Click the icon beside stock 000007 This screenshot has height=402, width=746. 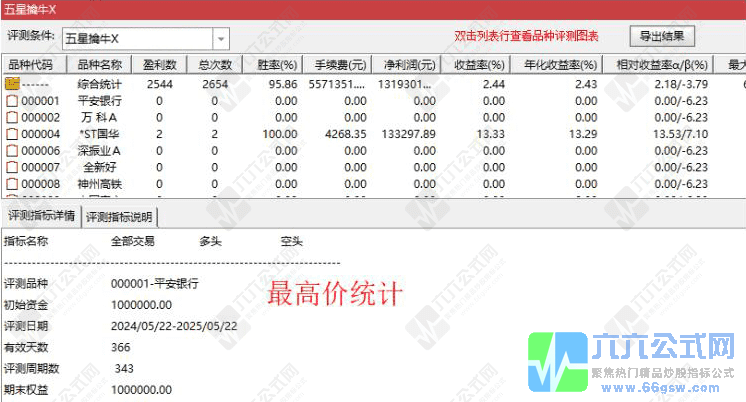point(12,167)
